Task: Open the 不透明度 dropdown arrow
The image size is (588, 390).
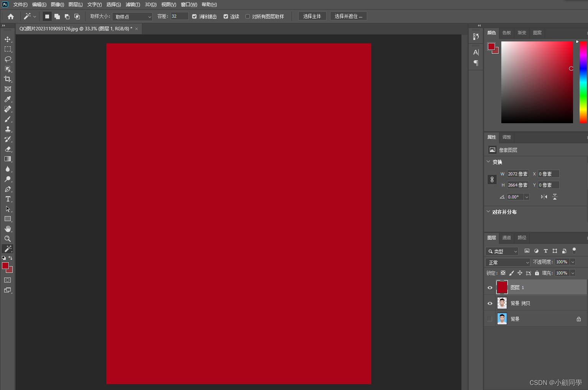Action: [573, 262]
